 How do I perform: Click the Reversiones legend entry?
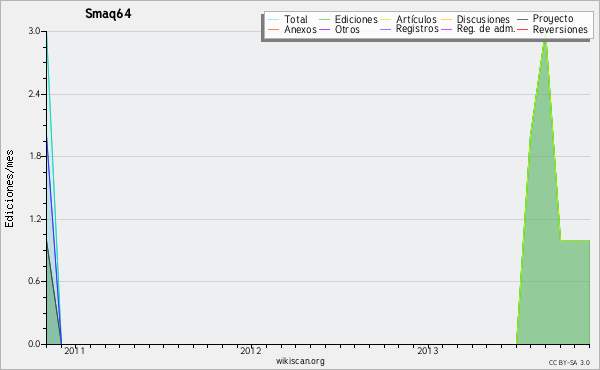pyautogui.click(x=560, y=29)
